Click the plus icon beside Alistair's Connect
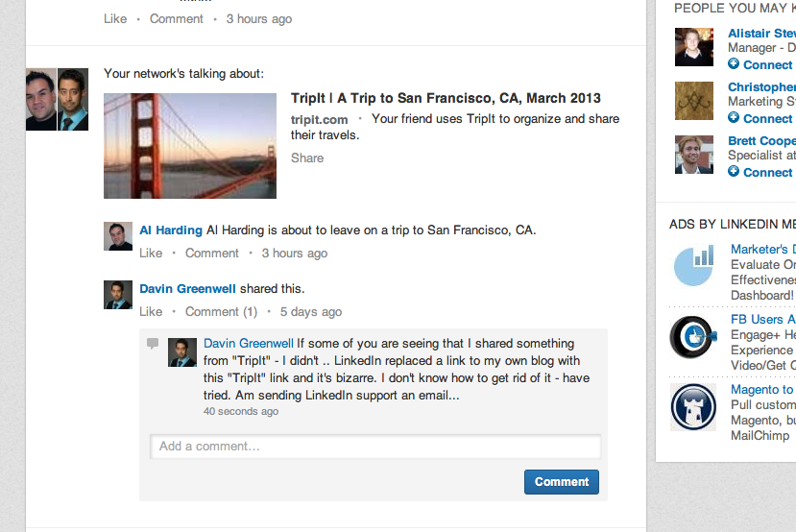The image size is (796, 532). (x=733, y=63)
